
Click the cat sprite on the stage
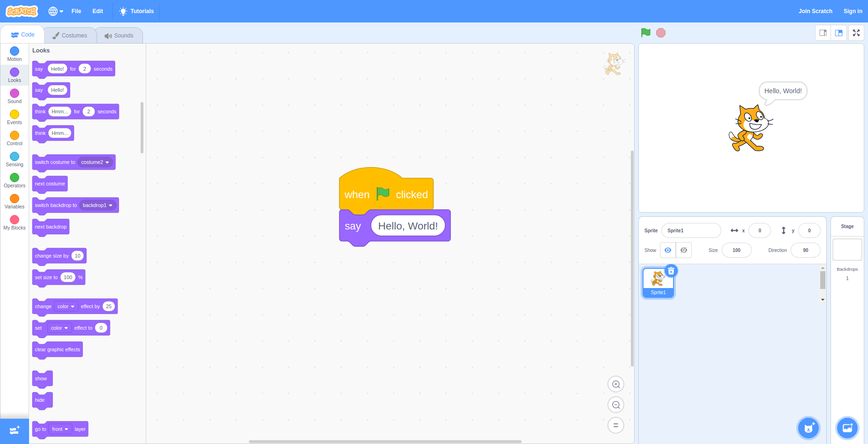tap(750, 128)
